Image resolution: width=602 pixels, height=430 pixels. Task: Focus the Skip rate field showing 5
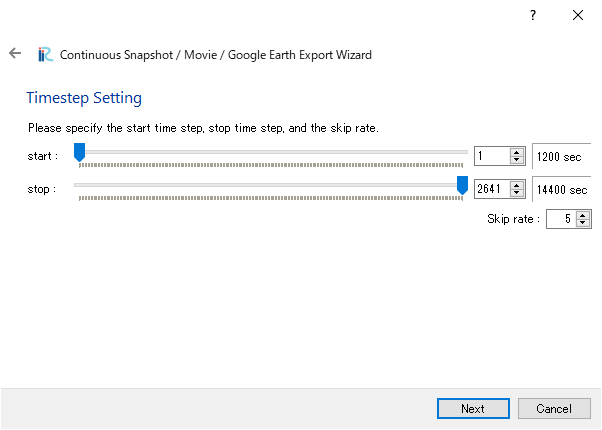tap(561, 219)
